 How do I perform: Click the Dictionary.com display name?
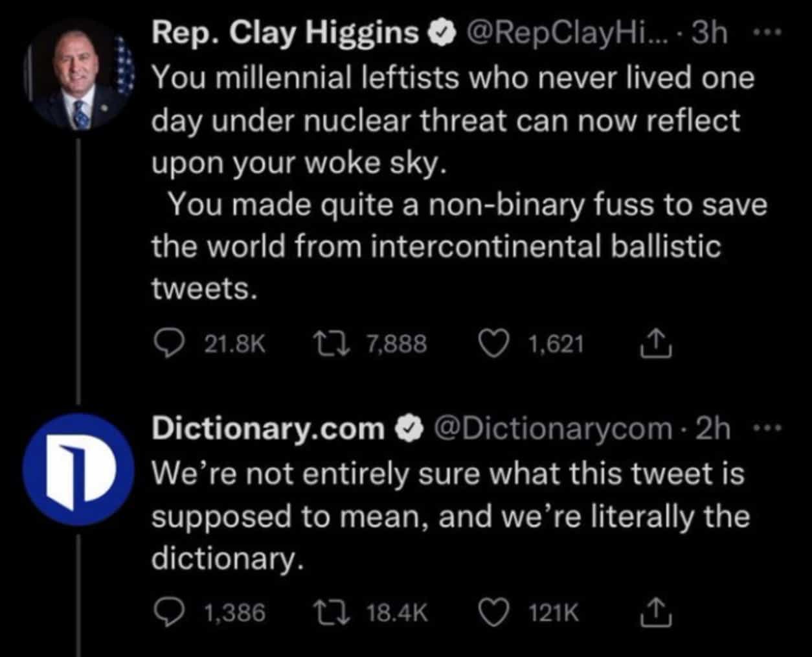267,429
